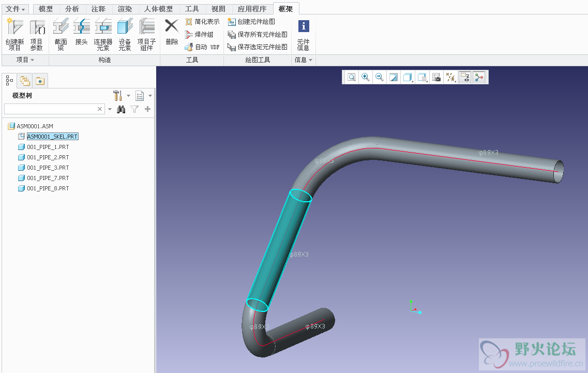The image size is (588, 373).
Task: Select 001_PIPE_7.PRT in the model tree
Action: pos(43,178)
